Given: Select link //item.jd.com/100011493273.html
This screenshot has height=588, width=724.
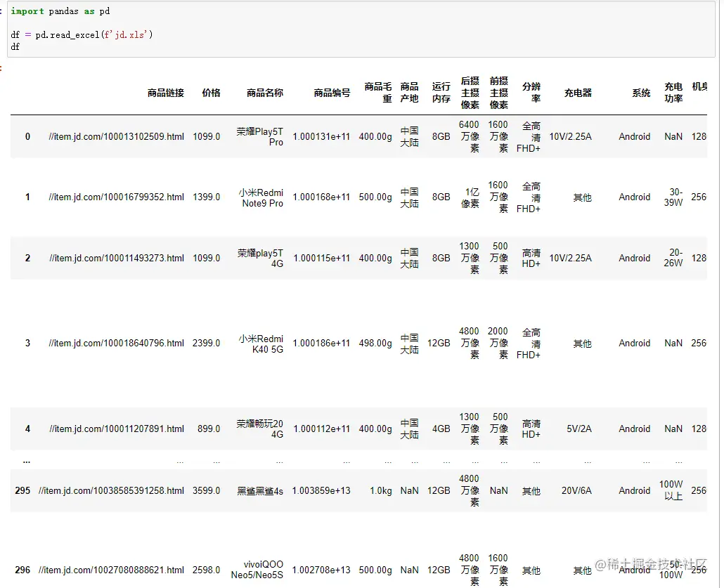Looking at the screenshot, I should click(x=117, y=258).
